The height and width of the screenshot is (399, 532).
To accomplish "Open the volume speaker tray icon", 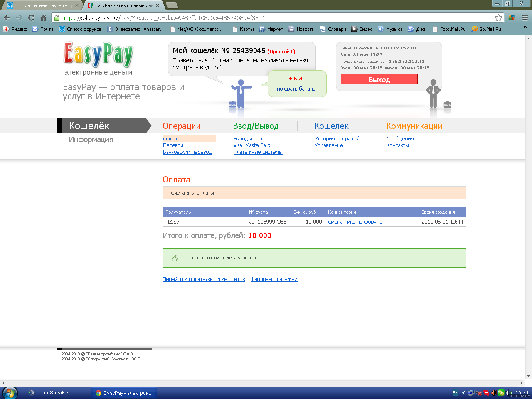I will (508, 393).
